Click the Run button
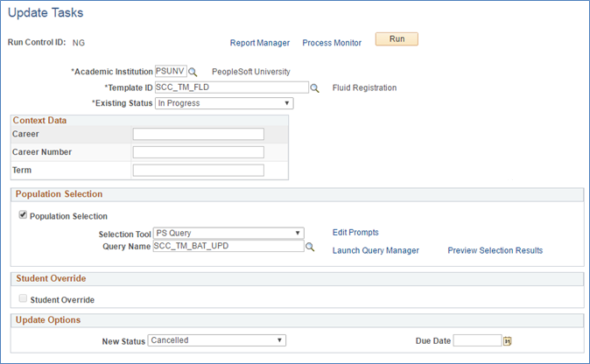This screenshot has height=364, width=590. click(397, 39)
